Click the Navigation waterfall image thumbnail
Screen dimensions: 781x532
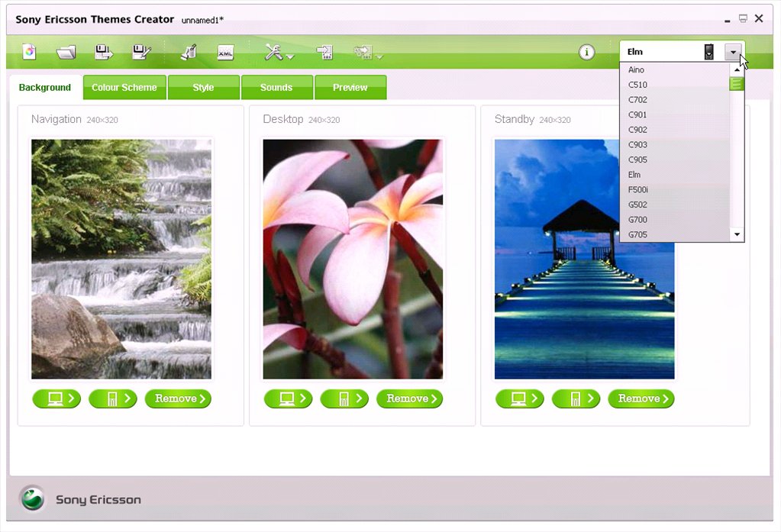121,259
